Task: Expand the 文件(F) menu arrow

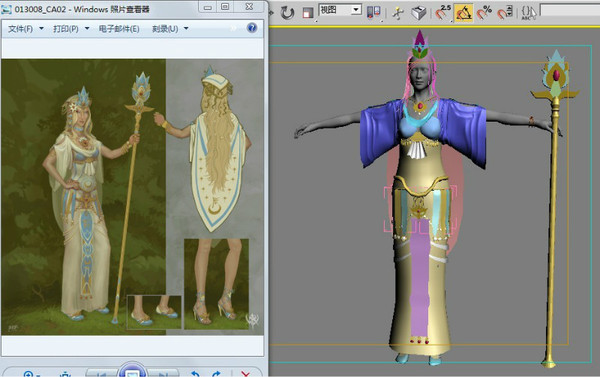Action: point(41,29)
